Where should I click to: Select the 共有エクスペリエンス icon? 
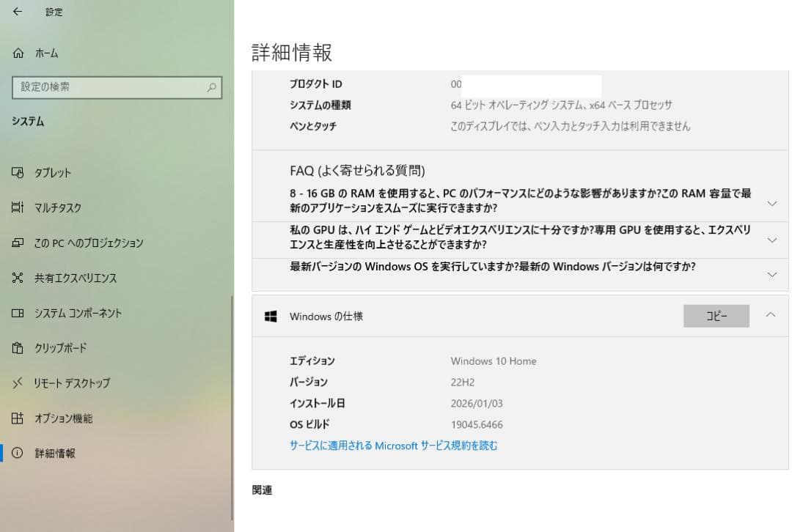click(15, 278)
